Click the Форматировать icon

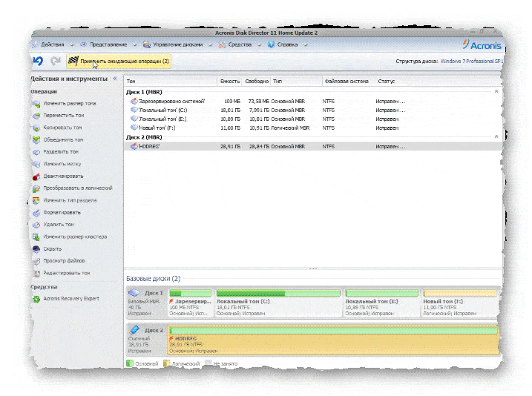tap(36, 213)
